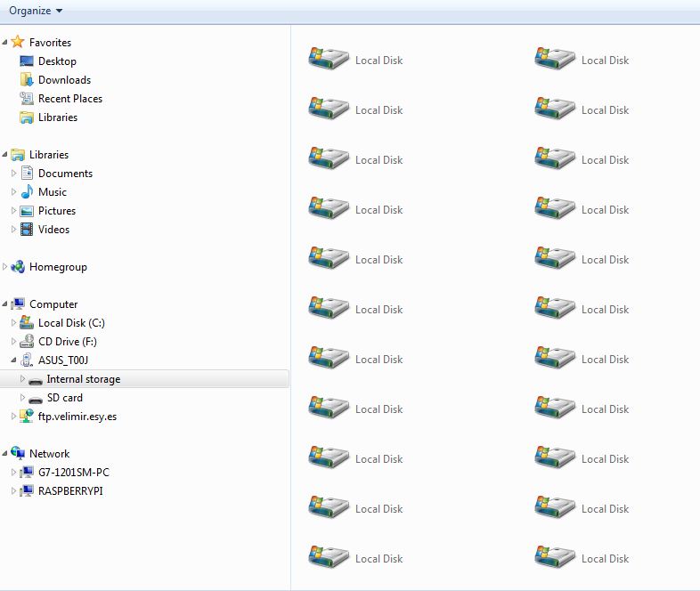Collapse the Libraries group arrow
The width and height of the screenshot is (700, 591).
click(x=4, y=155)
